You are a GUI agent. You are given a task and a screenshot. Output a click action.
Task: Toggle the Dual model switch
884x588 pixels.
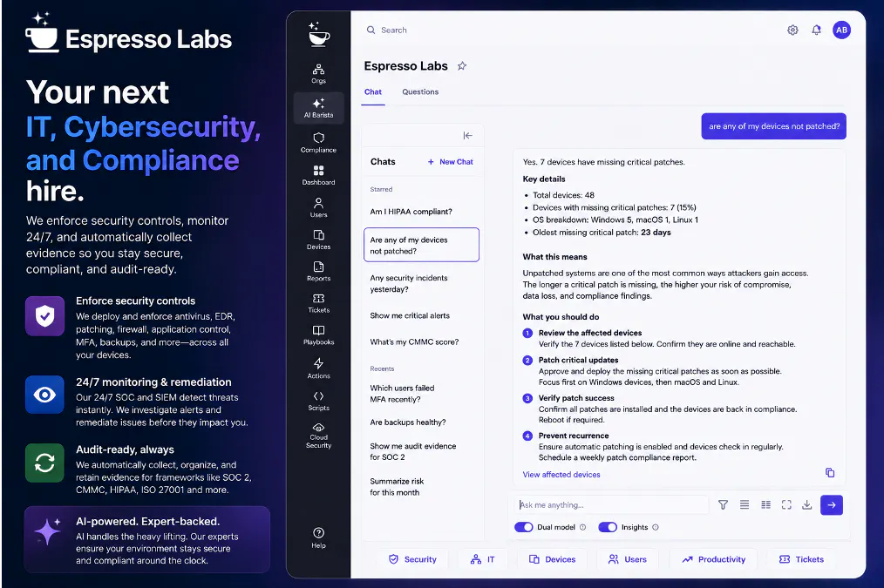(524, 527)
